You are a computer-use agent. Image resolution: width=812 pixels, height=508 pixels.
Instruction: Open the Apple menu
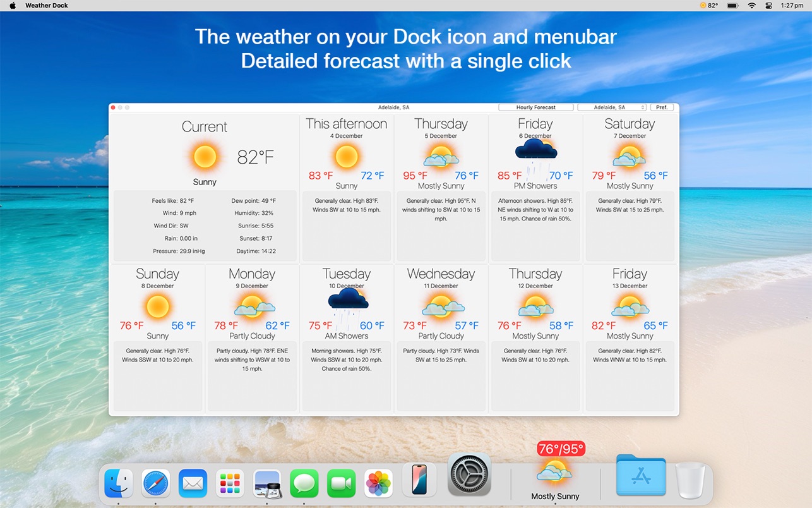pos(13,6)
